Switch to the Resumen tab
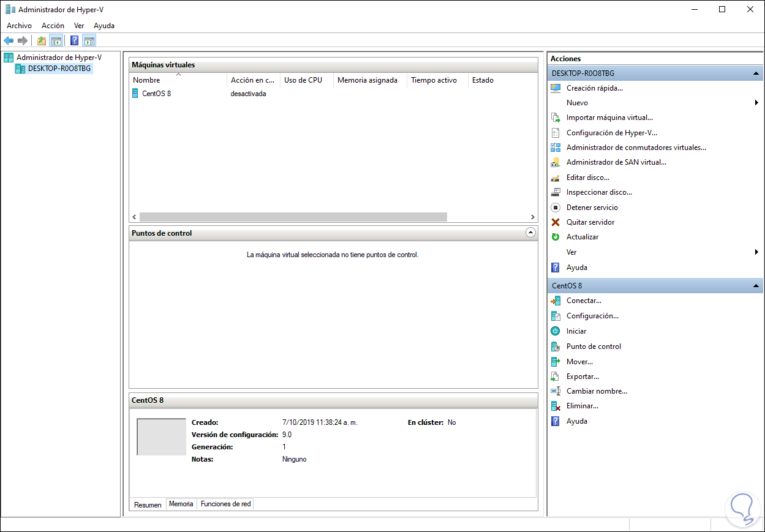 coord(148,504)
